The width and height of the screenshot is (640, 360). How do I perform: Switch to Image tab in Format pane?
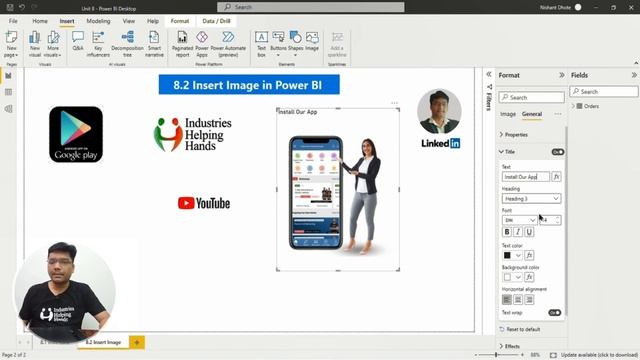tap(508, 114)
